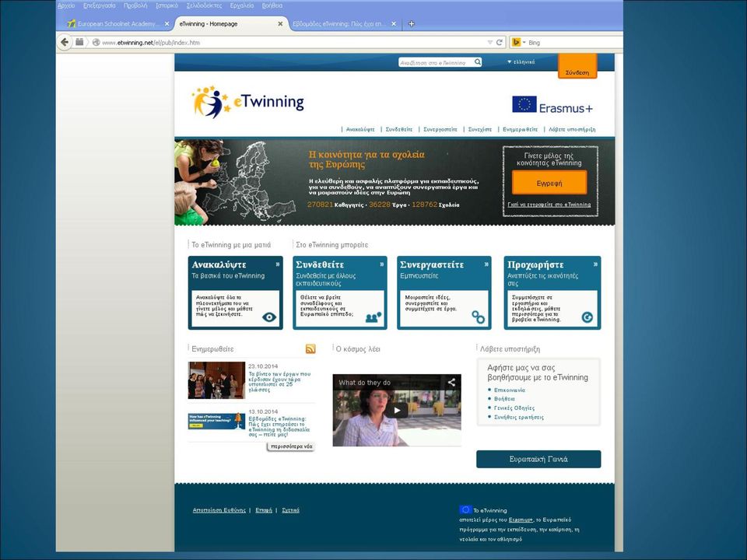Click the 23.10.2014 news photo thumbnail
Viewport: 747px width, 560px height.
coord(216,380)
